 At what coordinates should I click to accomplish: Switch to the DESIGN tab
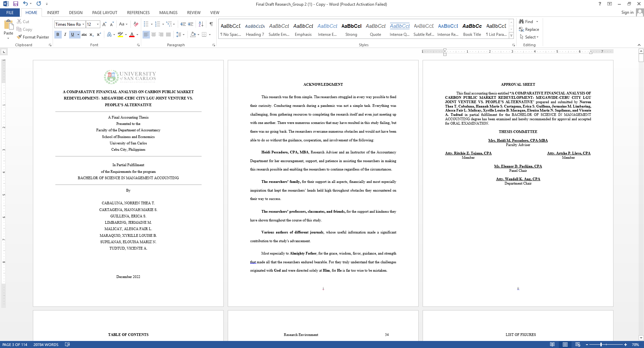76,13
